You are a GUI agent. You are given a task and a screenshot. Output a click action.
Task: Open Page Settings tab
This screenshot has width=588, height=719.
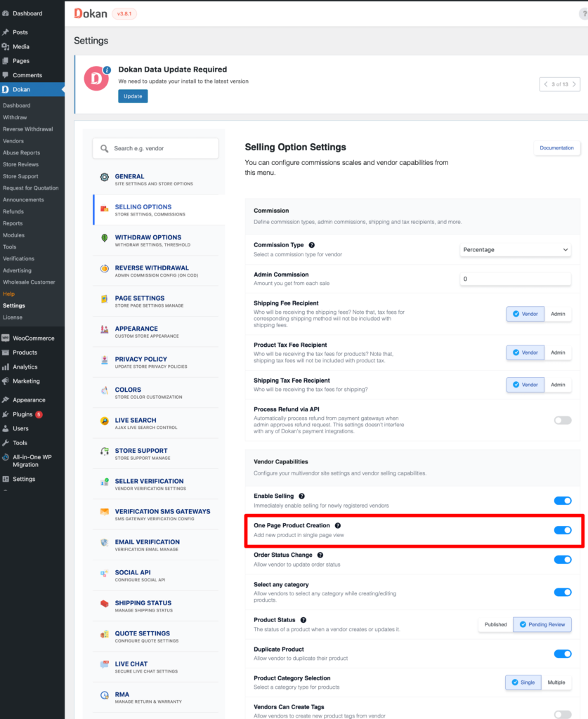click(x=156, y=301)
